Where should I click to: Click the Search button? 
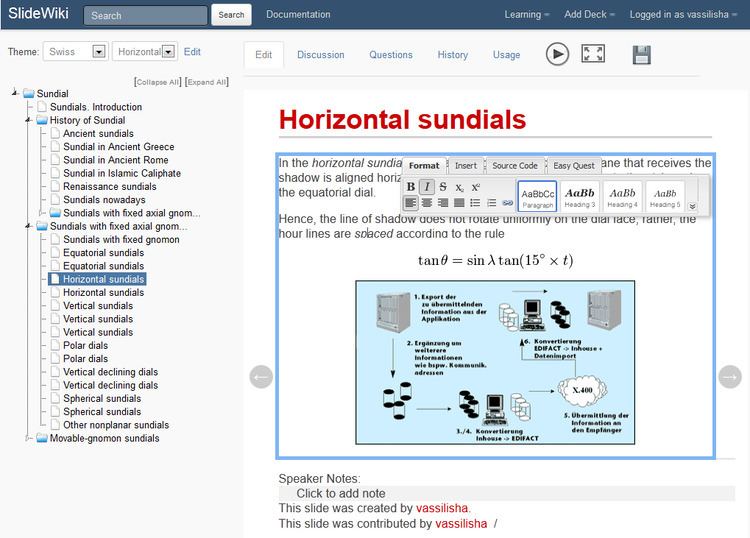click(232, 15)
